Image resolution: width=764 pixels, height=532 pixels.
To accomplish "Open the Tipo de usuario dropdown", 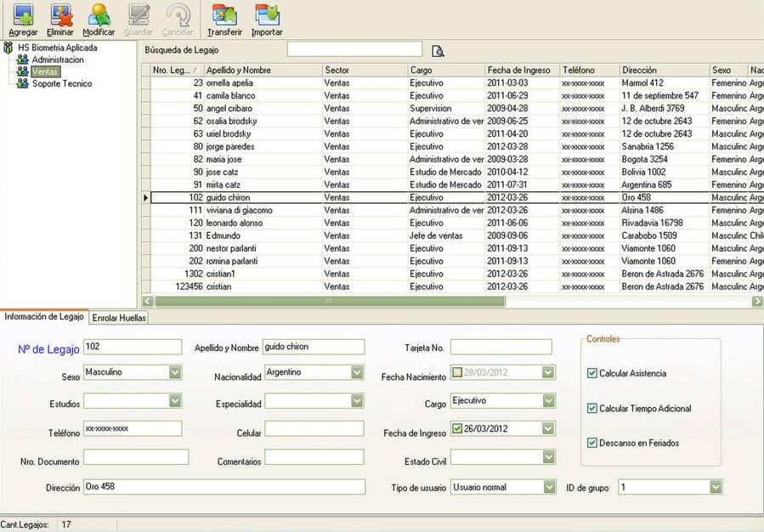I will coord(549,487).
